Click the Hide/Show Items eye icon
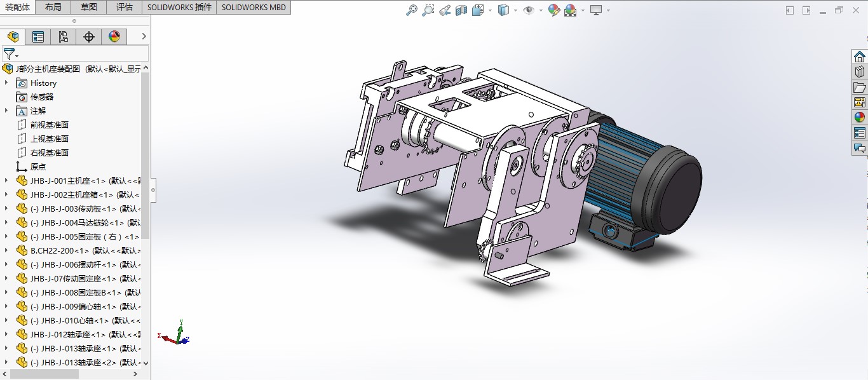This screenshot has width=868, height=380. coord(529,10)
